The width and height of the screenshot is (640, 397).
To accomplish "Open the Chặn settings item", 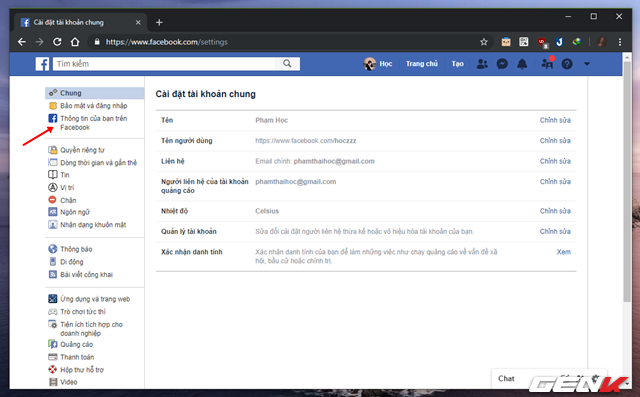I will (68, 200).
